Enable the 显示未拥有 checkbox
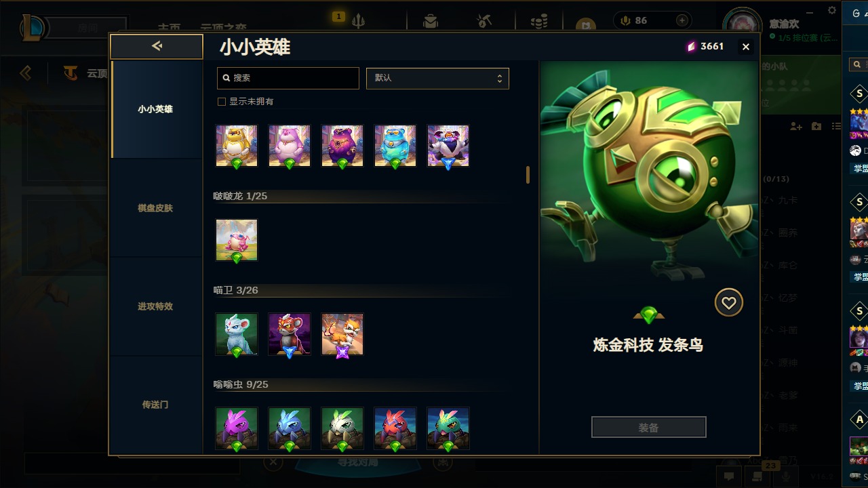The image size is (868, 488). click(x=221, y=102)
